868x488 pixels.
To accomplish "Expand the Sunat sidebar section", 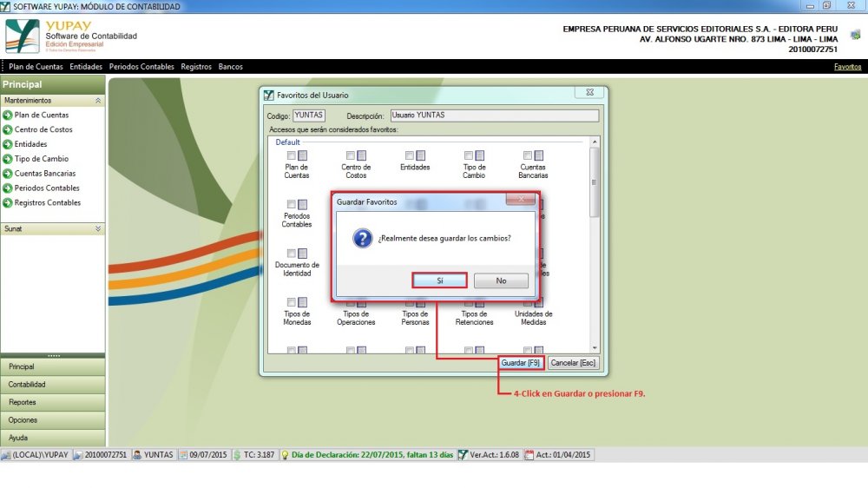I will coord(98,228).
